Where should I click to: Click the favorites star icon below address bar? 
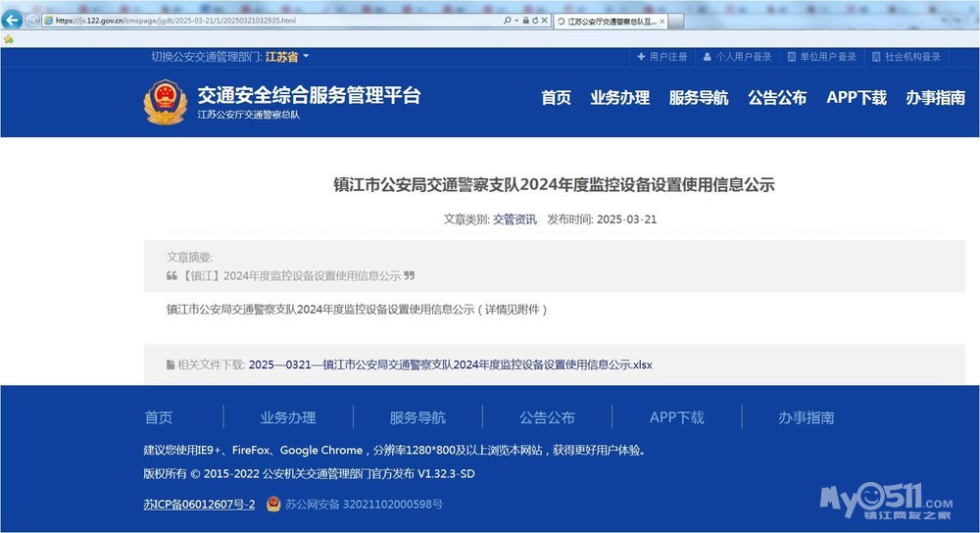[x=9, y=39]
